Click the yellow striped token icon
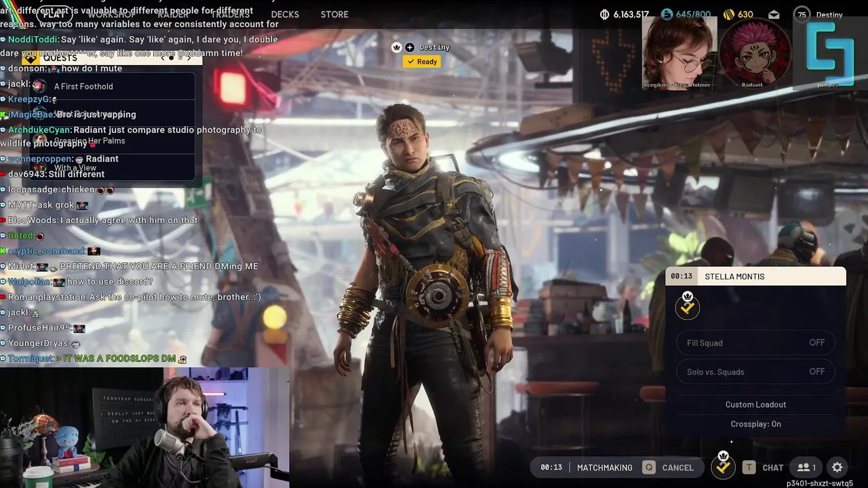 [x=729, y=14]
